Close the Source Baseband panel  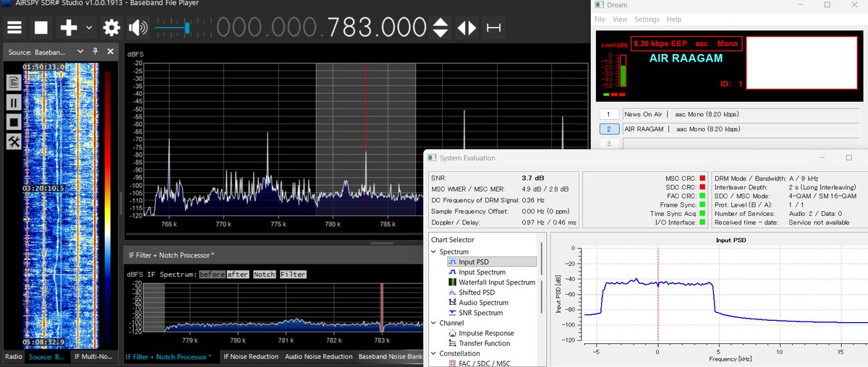pyautogui.click(x=110, y=52)
